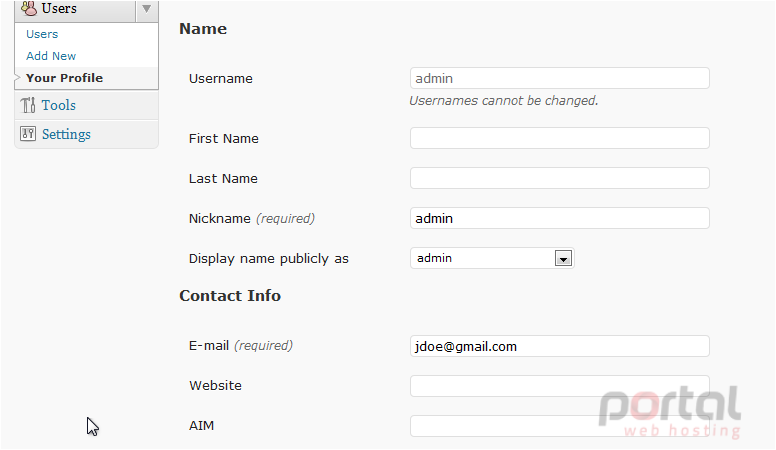The width and height of the screenshot is (776, 450).
Task: Click the E-mail address field
Action: click(560, 346)
